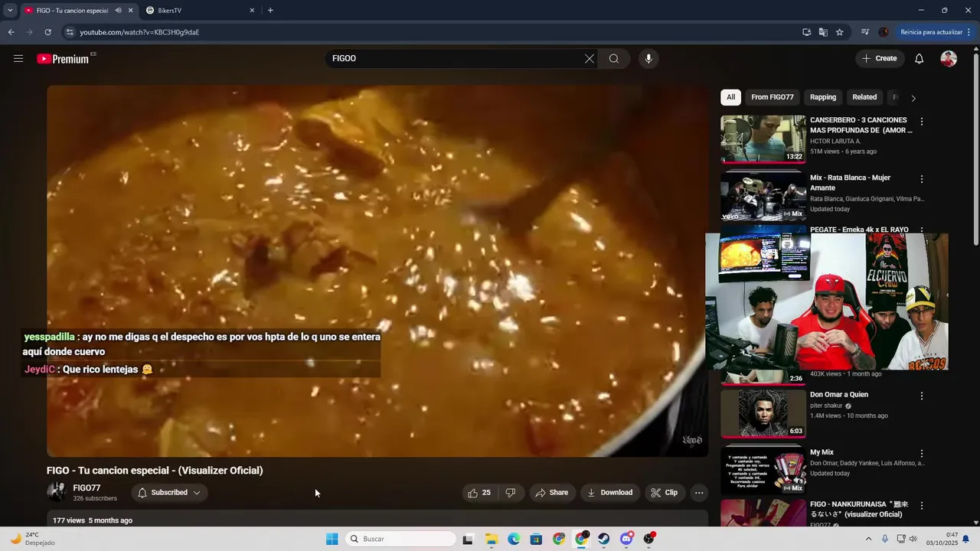
Task: Visit the FIGO77 channel name link
Action: coord(87,488)
